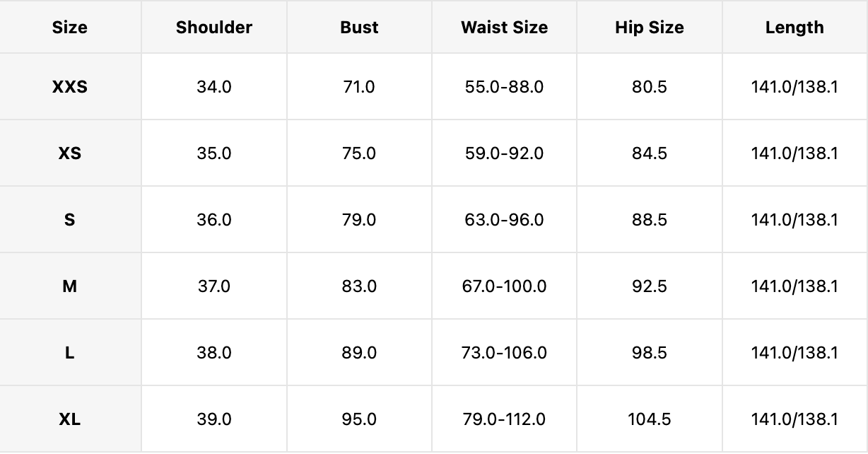This screenshot has height=454, width=868.
Task: Click the 75.0 bust value cell
Action: coord(359,153)
